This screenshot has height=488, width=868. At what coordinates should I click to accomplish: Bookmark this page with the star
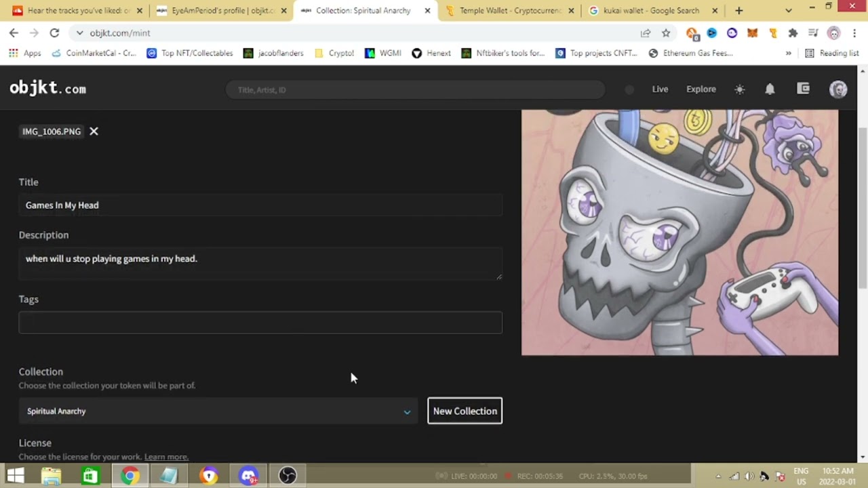pyautogui.click(x=666, y=33)
